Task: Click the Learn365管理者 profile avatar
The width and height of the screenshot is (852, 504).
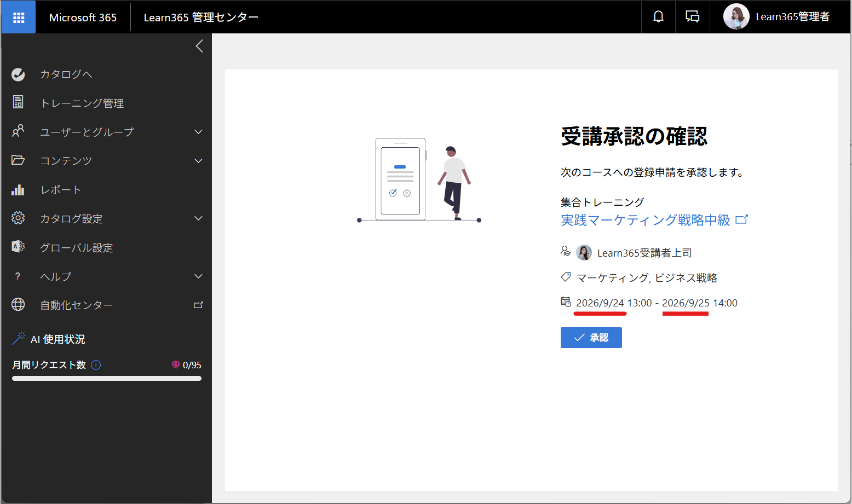Action: [x=736, y=17]
